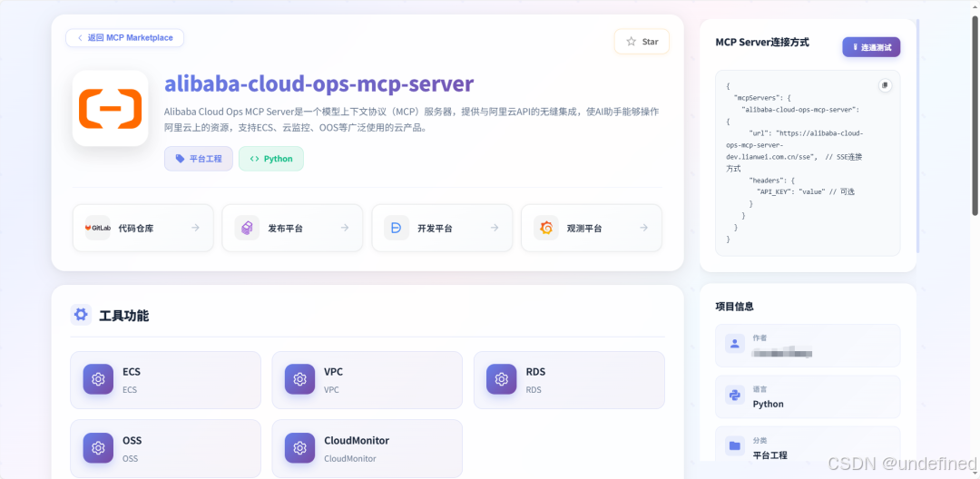Screen dimensions: 980x479
Task: Click the 开发平台 blue D icon
Action: 397,228
